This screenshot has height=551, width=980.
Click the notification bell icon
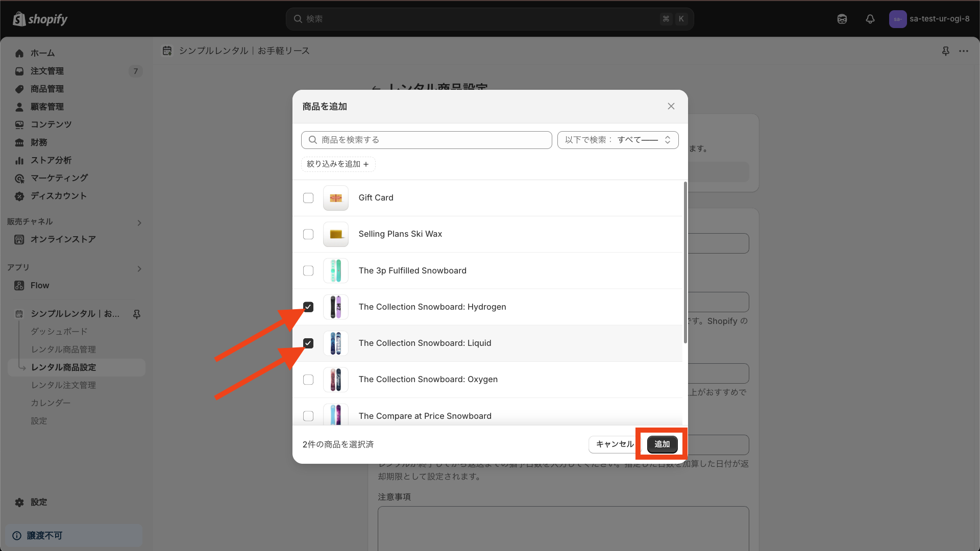(x=870, y=19)
